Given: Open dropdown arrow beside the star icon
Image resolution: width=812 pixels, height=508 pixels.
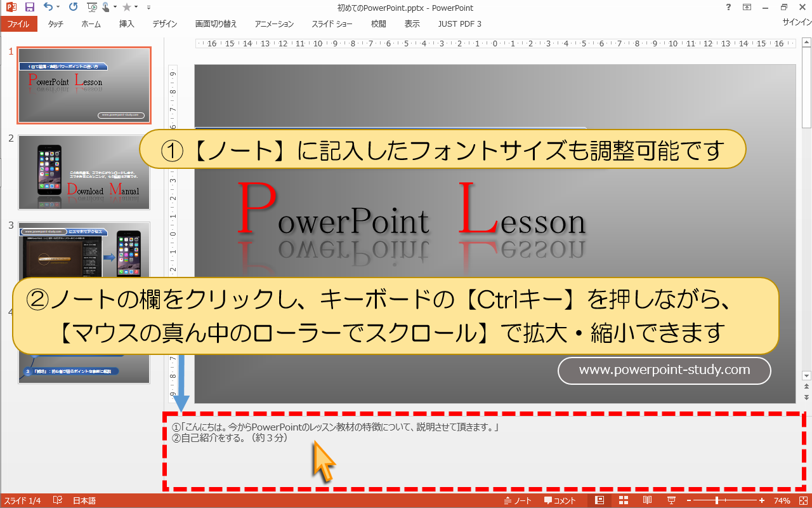Looking at the screenshot, I should tap(137, 8).
